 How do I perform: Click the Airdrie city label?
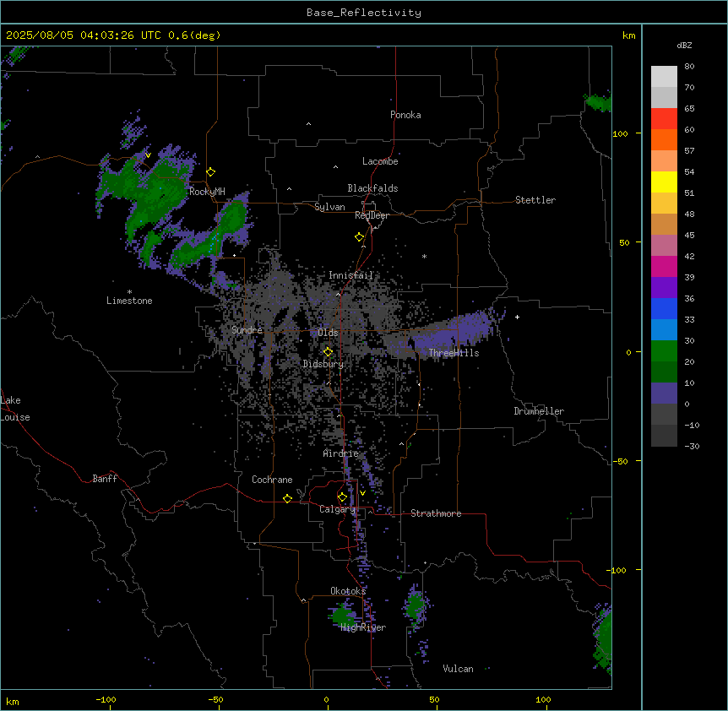coord(341,453)
